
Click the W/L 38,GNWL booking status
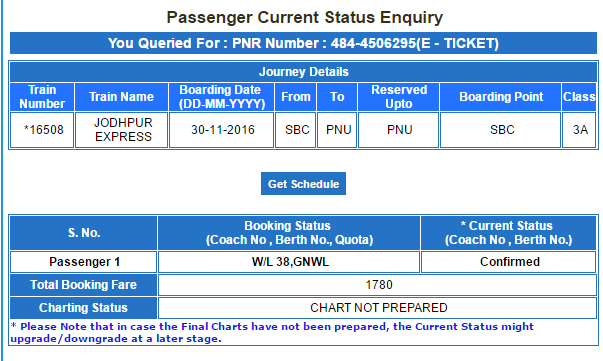[x=289, y=262]
